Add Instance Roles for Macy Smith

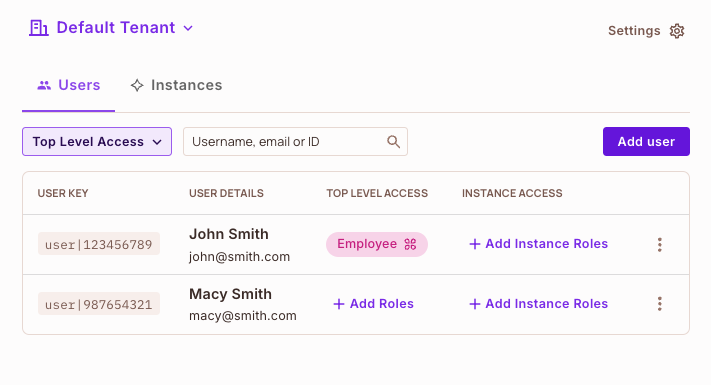(x=538, y=303)
